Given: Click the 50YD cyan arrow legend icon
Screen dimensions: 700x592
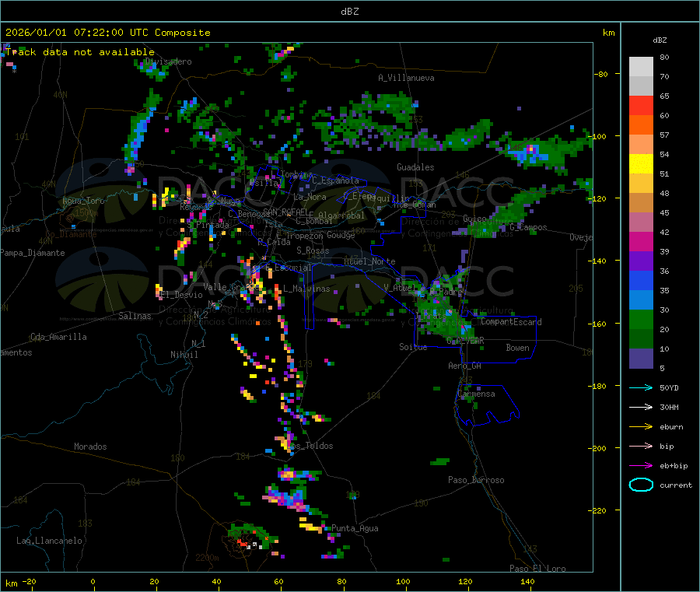Looking at the screenshot, I should pyautogui.click(x=641, y=387).
